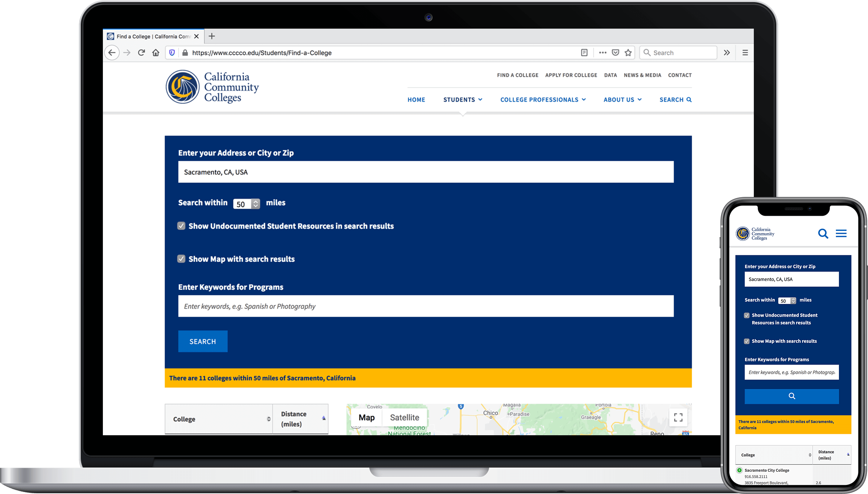Viewport: 868px width, 494px height.
Task: Click the Enter Keywords for Programs field
Action: pyautogui.click(x=426, y=306)
